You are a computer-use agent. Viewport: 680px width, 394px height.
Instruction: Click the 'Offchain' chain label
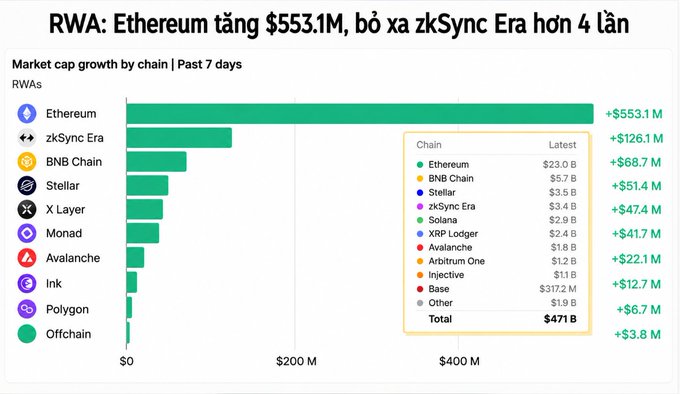(x=69, y=334)
